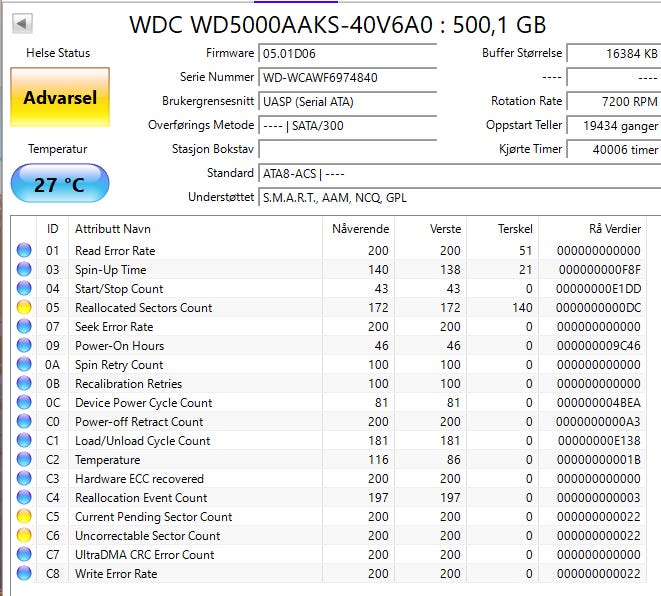Click the blue status orb for Hardware ECC recovered
This screenshot has width=661, height=596.
tap(24, 478)
